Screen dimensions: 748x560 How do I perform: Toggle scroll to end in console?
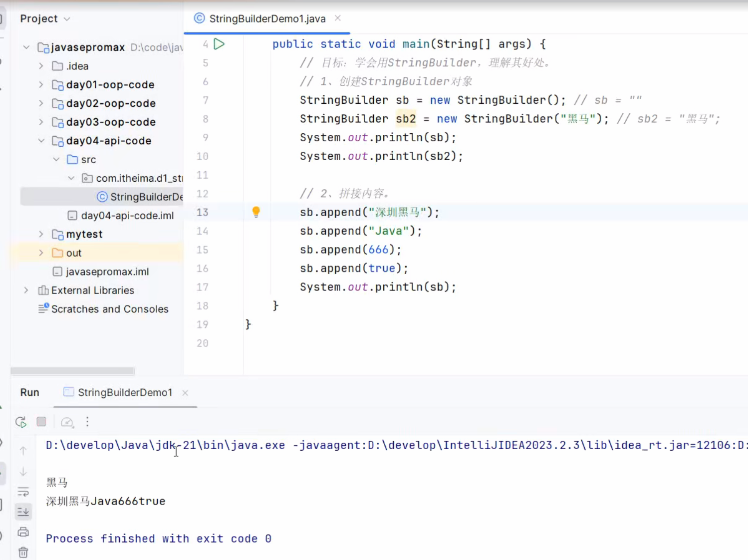(x=23, y=511)
